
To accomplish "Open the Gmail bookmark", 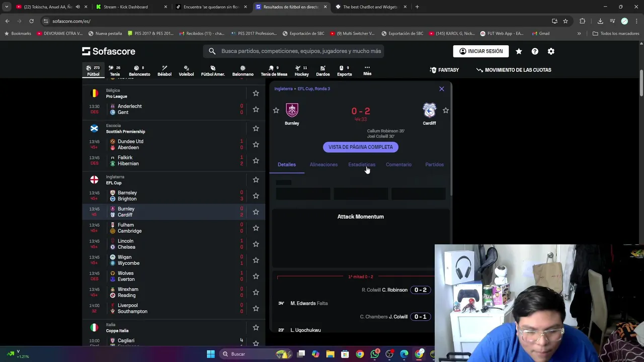I will pos(540,33).
